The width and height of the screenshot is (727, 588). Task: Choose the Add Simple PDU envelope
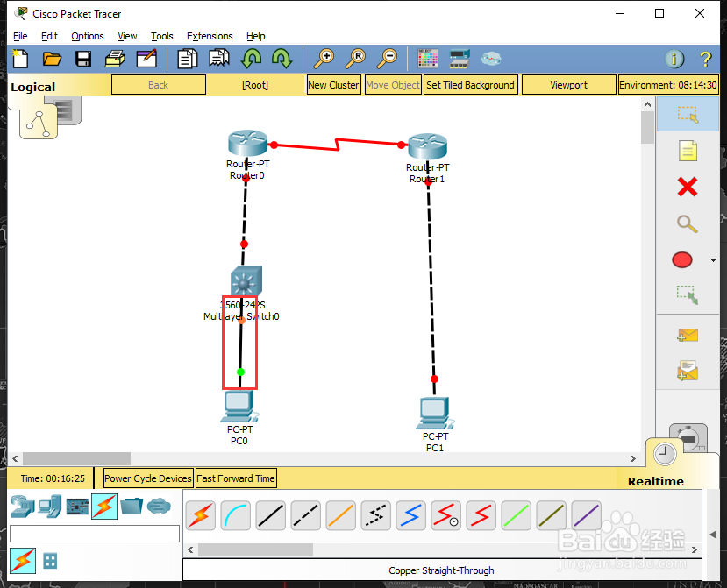click(x=688, y=335)
